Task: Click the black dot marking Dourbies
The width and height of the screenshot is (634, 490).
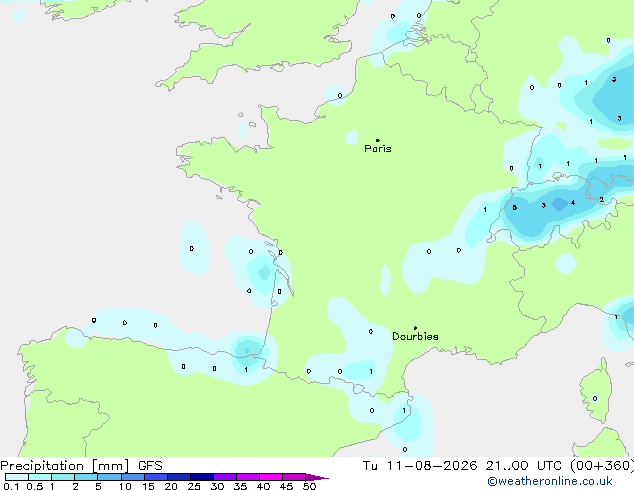Action: (415, 328)
